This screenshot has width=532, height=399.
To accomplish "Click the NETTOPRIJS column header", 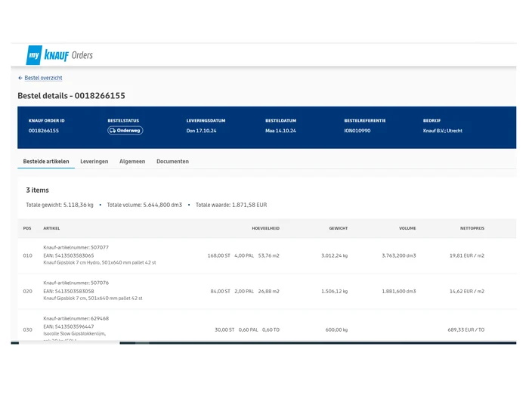I will 472,228.
